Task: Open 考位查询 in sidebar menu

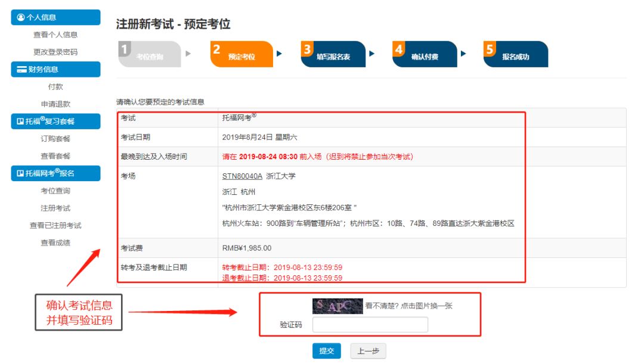Action: 55,191
